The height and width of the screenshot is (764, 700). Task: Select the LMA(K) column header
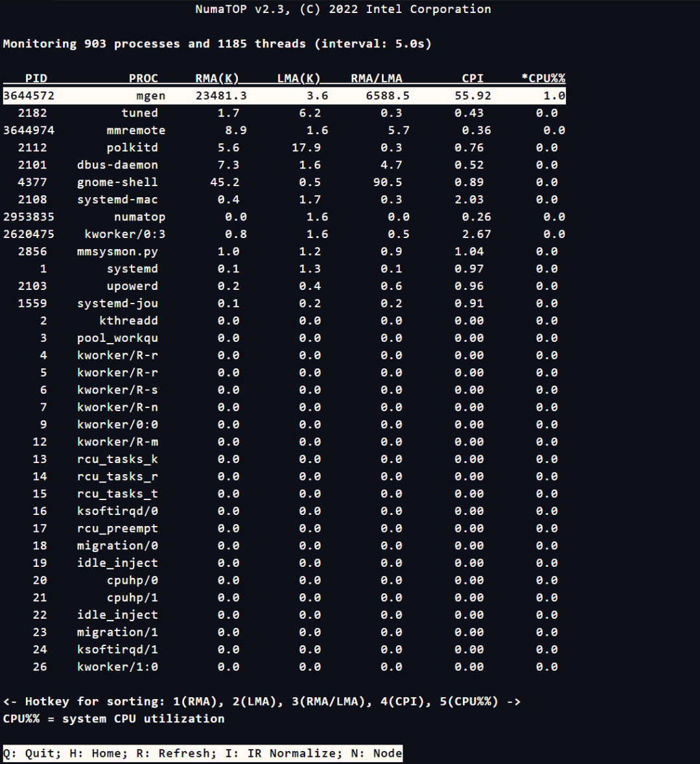[299, 78]
